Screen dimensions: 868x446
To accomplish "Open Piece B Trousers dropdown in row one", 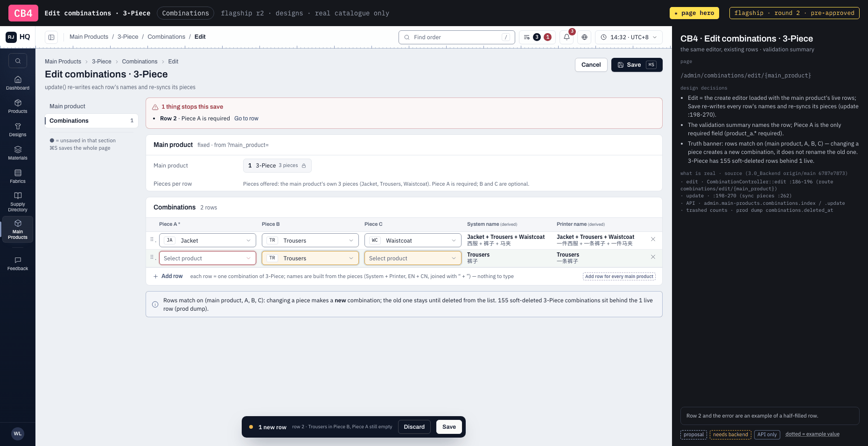I will tap(310, 240).
